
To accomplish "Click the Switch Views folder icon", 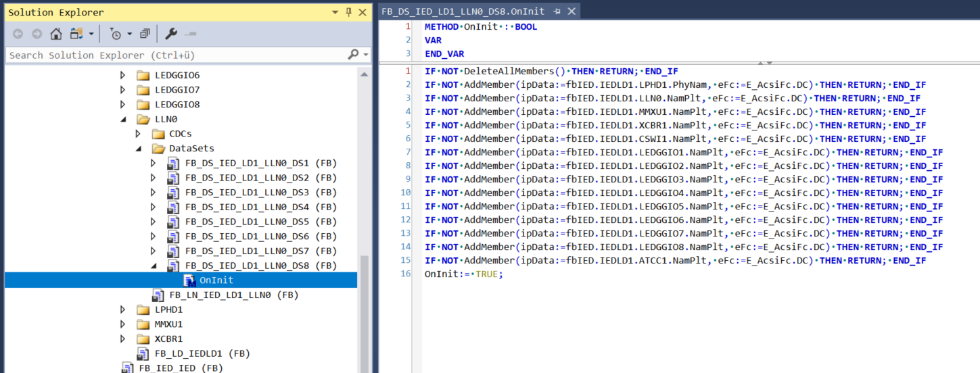I will 76,34.
